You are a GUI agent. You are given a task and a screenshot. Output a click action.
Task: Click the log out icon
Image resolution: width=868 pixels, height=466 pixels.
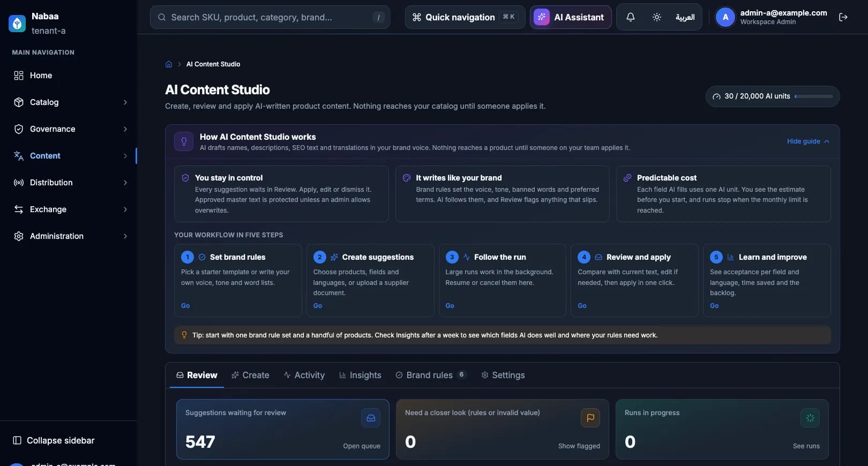click(843, 17)
